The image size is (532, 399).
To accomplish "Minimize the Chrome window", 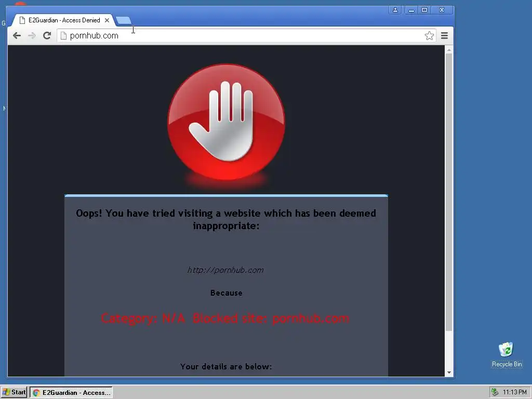I will point(411,10).
